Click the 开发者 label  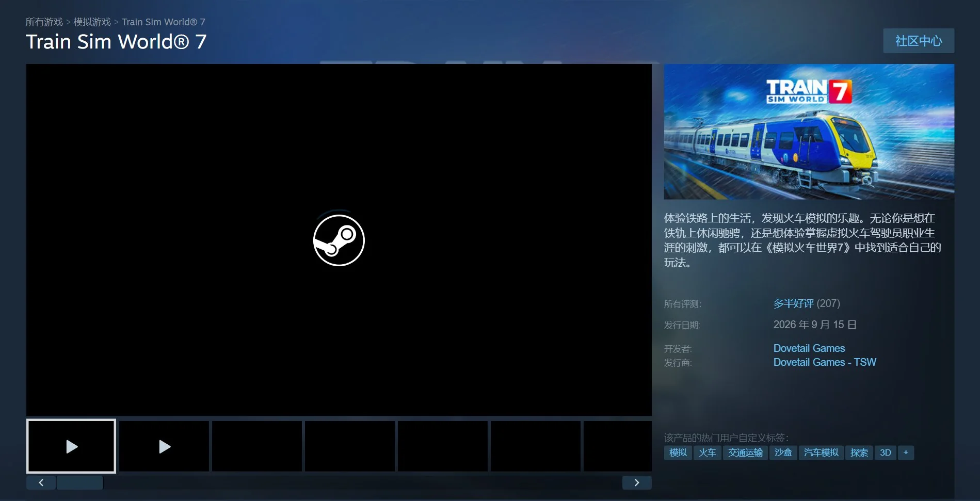[x=678, y=349]
